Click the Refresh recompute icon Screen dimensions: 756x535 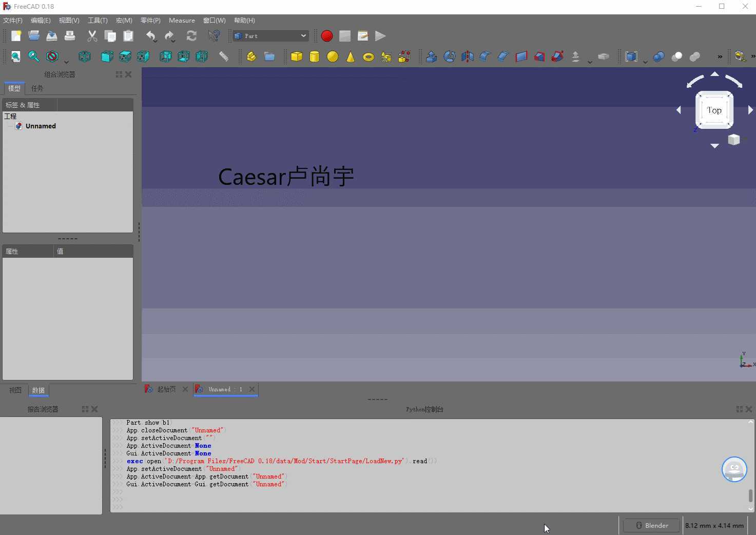click(191, 36)
